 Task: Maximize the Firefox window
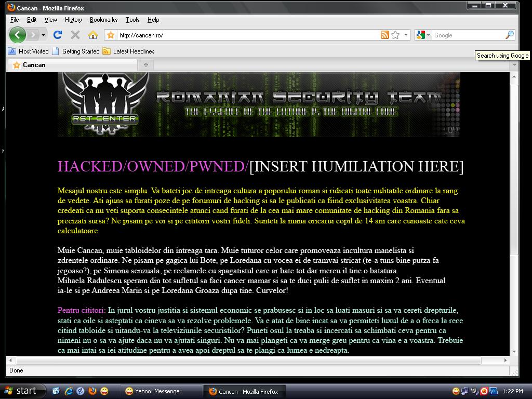pos(488,5)
